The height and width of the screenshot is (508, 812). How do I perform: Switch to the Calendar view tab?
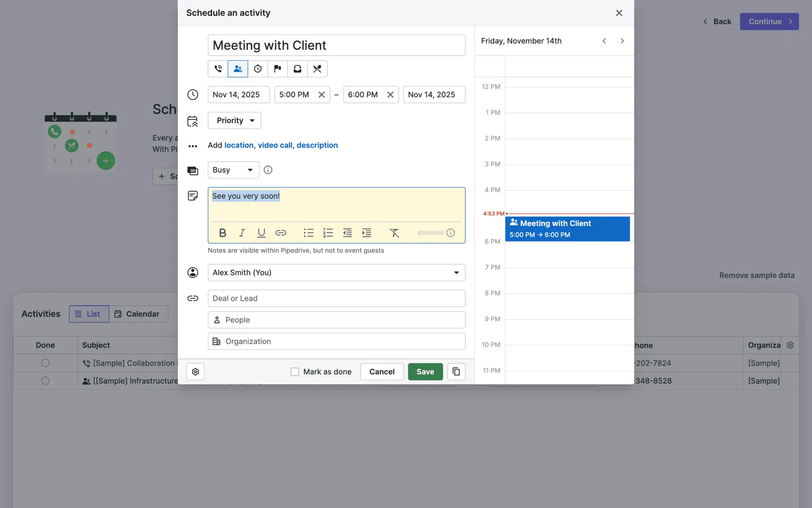coord(137,314)
